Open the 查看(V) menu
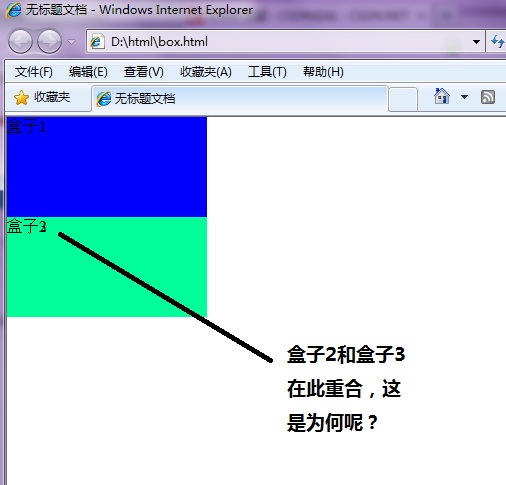This screenshot has width=506, height=485. coord(143,72)
